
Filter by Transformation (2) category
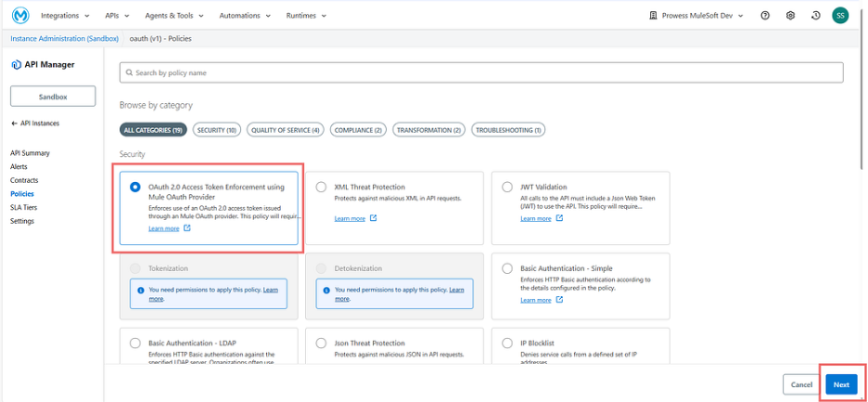[x=429, y=130]
